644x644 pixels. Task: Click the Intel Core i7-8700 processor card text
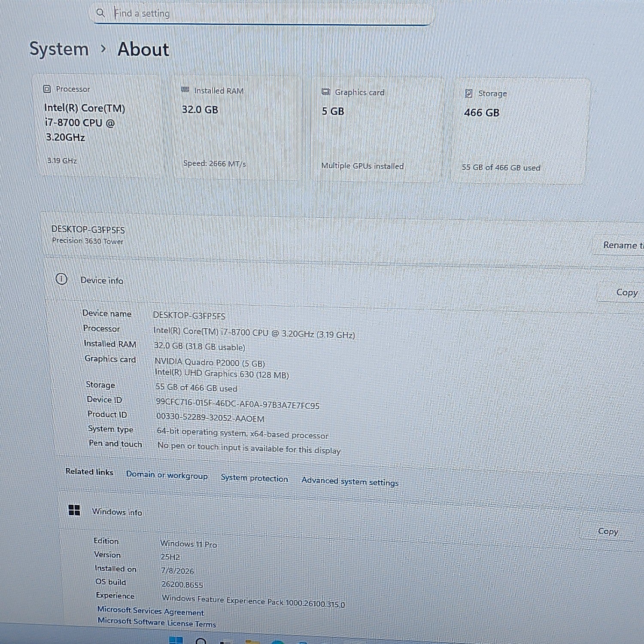click(84, 122)
